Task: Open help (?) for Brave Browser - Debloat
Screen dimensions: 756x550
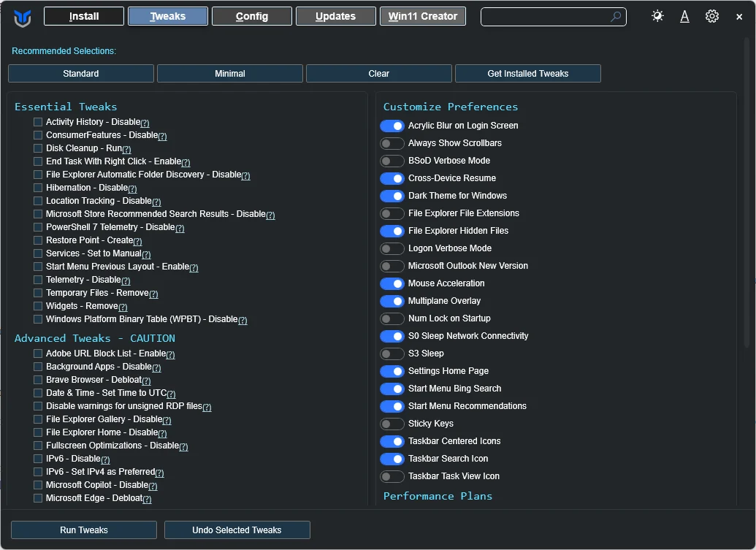Action: [x=146, y=381]
